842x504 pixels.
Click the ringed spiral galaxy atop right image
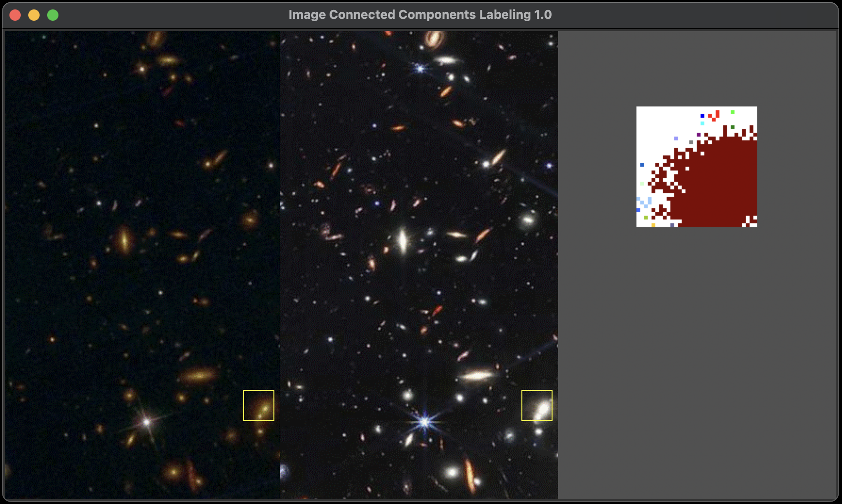point(434,38)
